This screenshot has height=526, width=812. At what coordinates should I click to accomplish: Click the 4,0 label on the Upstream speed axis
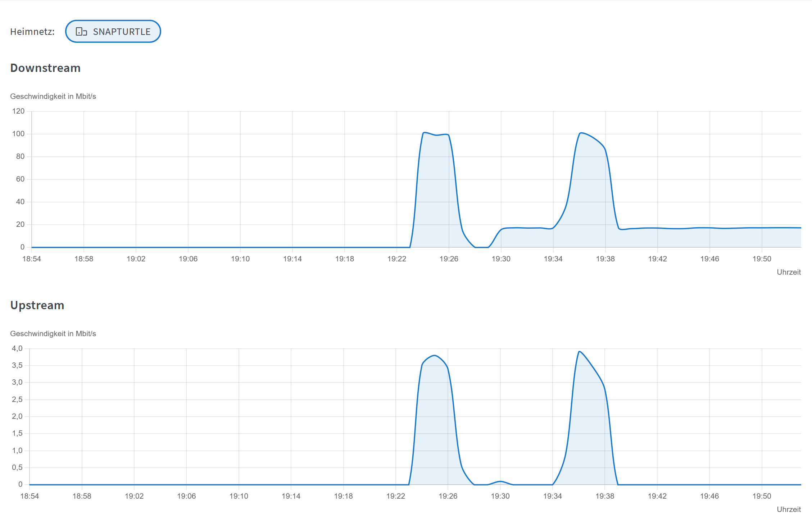[x=17, y=348]
